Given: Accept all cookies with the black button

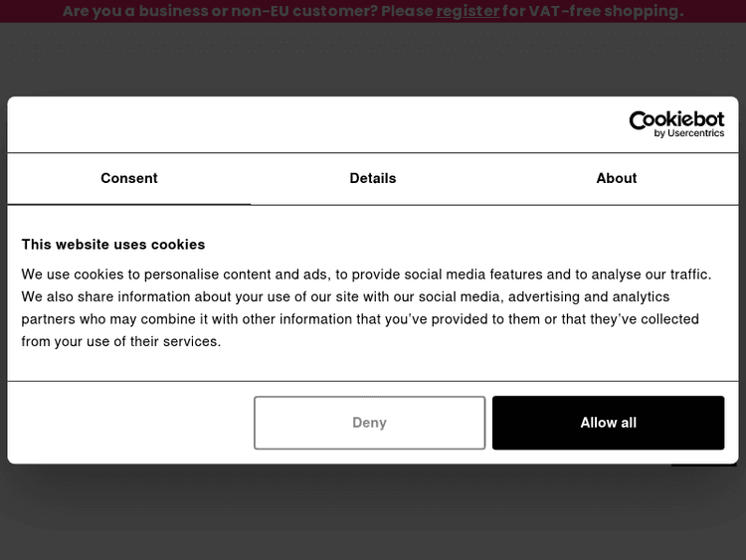Looking at the screenshot, I should pos(608,423).
